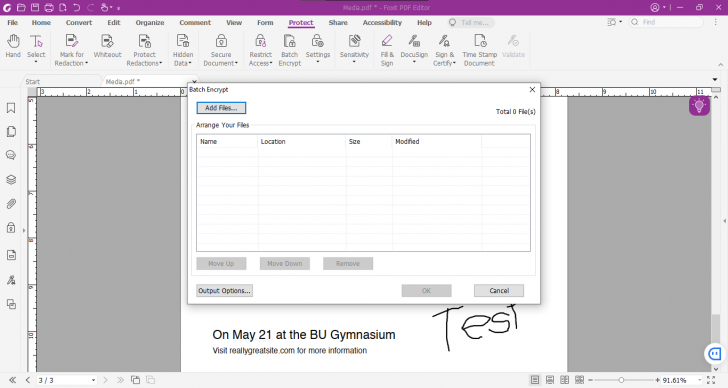Click Output Options button
Image resolution: width=728 pixels, height=388 pixels.
(224, 291)
